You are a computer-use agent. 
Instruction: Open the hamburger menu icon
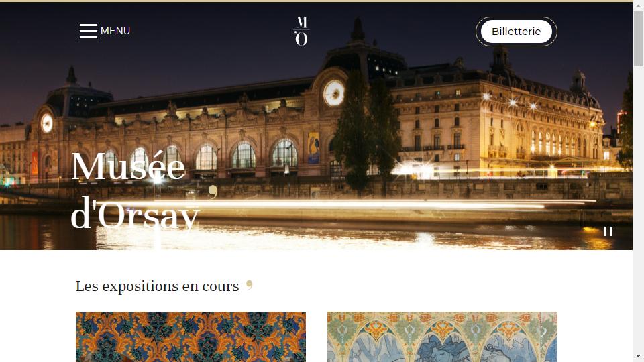click(89, 32)
